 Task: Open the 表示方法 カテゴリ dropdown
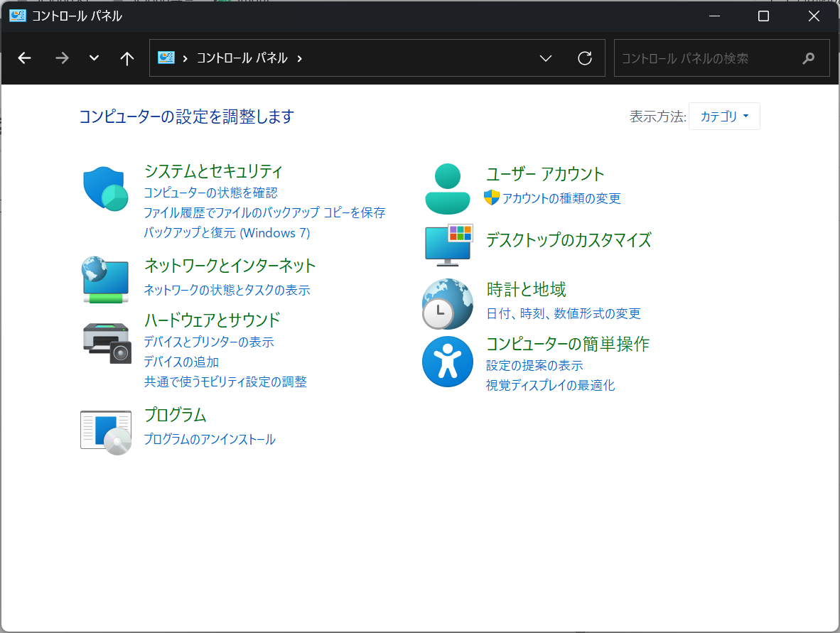[x=724, y=116]
